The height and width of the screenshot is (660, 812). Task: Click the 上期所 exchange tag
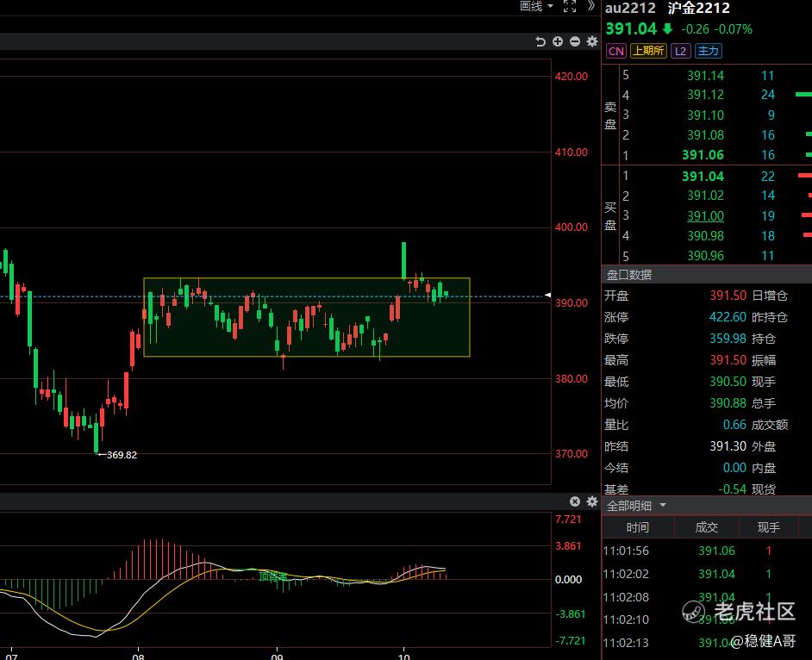(x=648, y=51)
